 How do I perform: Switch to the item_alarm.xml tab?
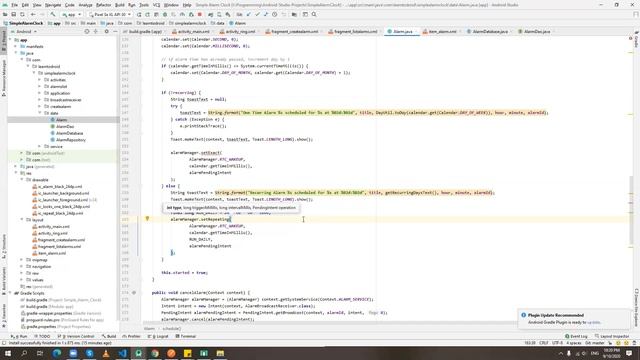point(442,31)
